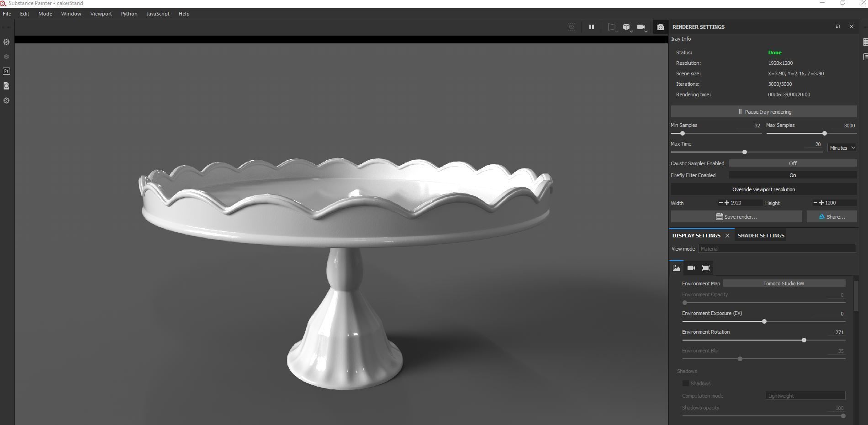Click the bottom left sidebar gear icon
Screen dimensions: 868x425
[6, 100]
